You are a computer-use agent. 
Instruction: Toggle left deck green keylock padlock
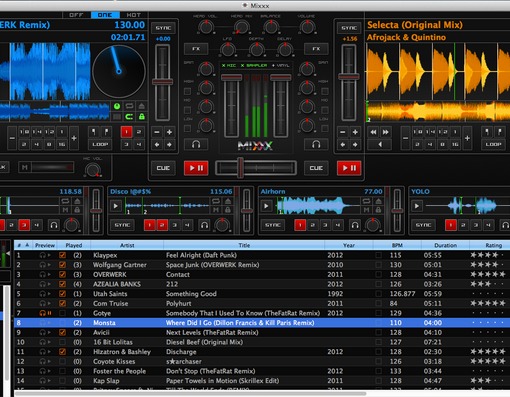(142, 117)
